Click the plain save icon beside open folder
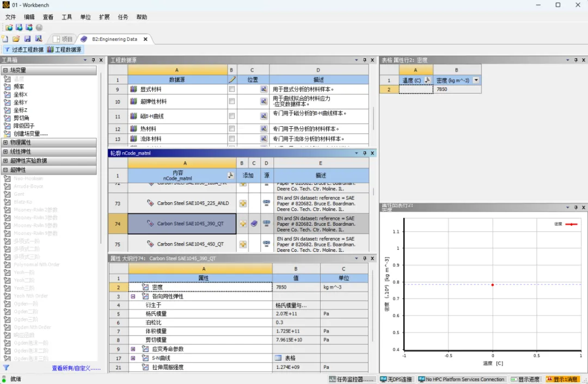This screenshot has height=384, width=588. [x=27, y=39]
